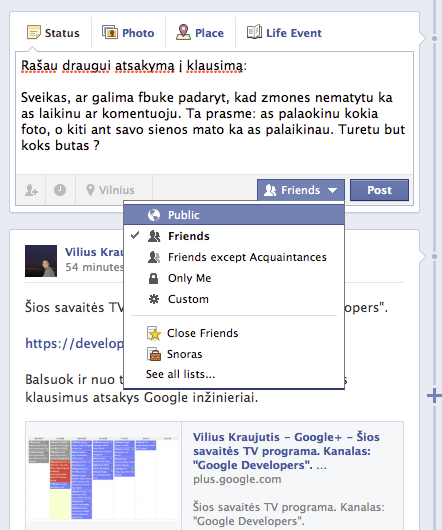
Task: Edit the Vilnius location field
Action: pyautogui.click(x=114, y=190)
